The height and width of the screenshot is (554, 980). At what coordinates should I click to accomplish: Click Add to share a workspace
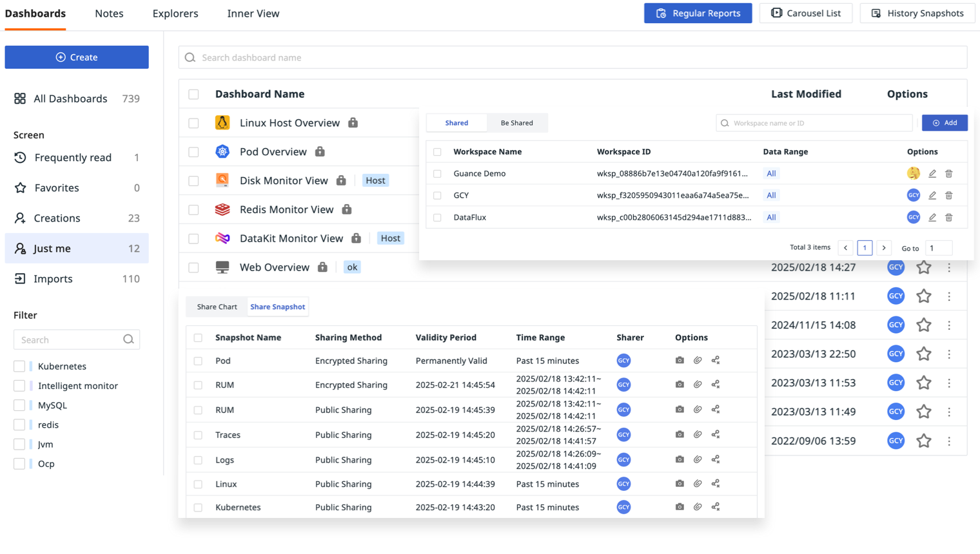point(945,122)
